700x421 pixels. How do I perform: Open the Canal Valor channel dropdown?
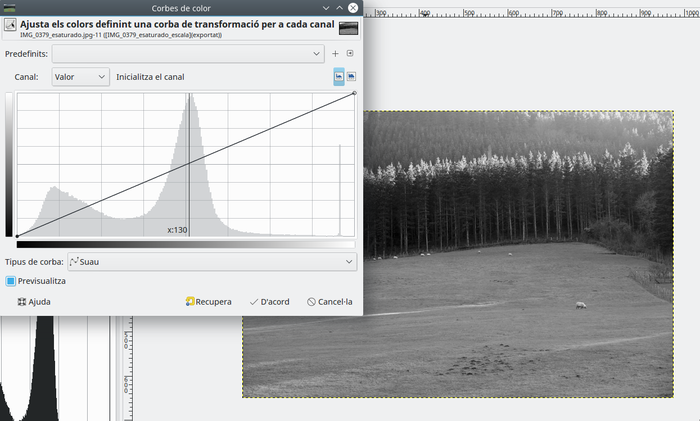click(x=80, y=77)
